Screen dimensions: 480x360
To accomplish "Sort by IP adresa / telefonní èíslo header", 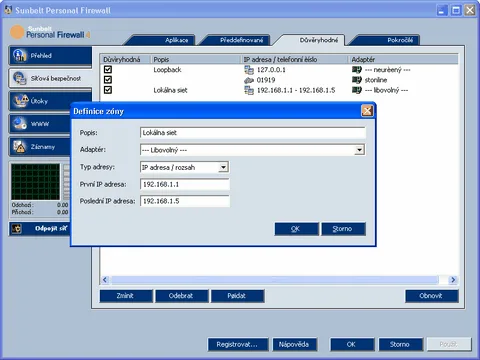I will pos(295,59).
